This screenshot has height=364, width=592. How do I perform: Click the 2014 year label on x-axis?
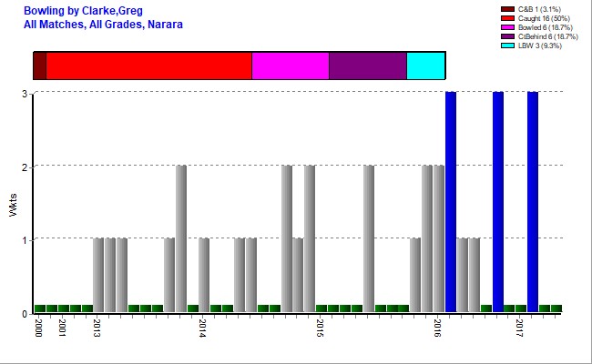tap(203, 327)
